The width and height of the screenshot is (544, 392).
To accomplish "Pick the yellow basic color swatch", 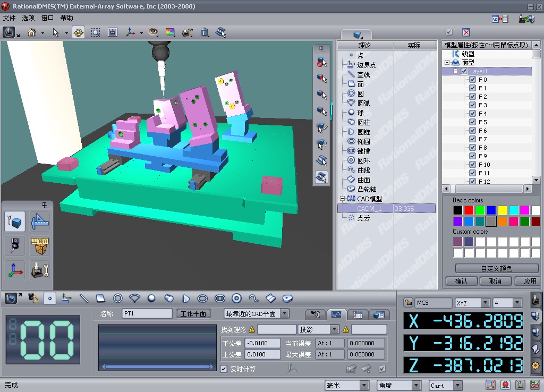I will pyautogui.click(x=503, y=210).
